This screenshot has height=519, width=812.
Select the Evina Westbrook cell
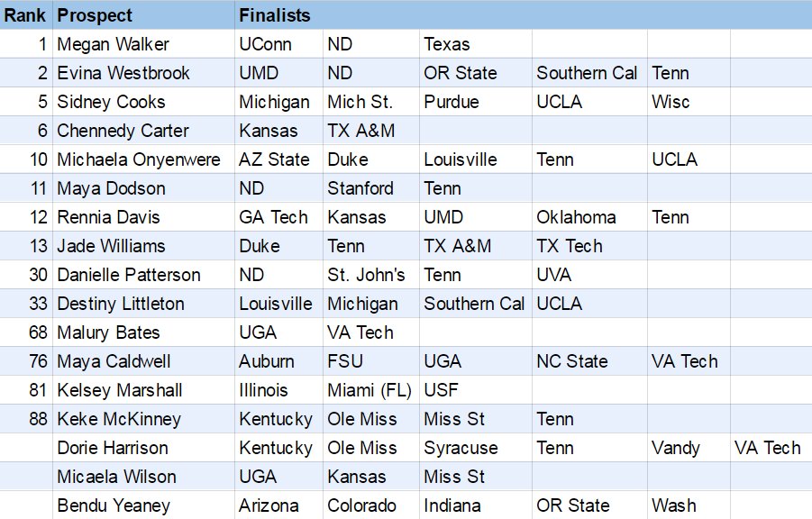click(143, 73)
